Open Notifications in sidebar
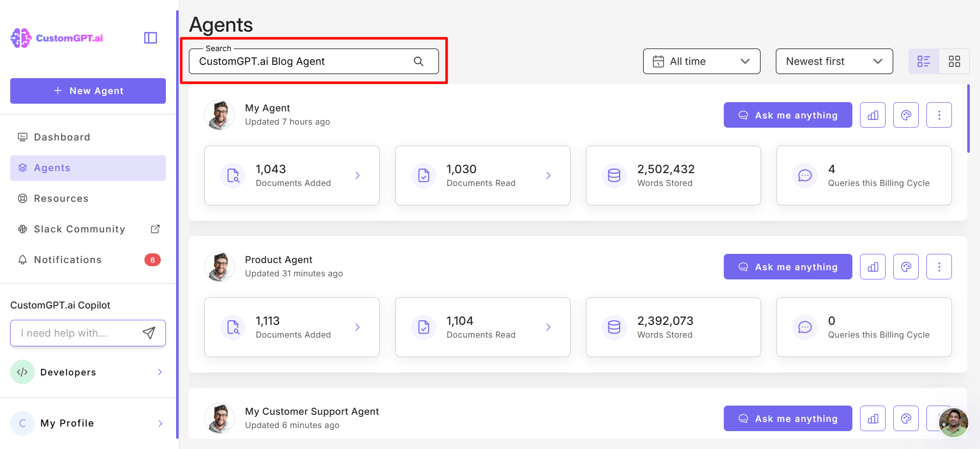Image resolution: width=980 pixels, height=449 pixels. coord(88,259)
